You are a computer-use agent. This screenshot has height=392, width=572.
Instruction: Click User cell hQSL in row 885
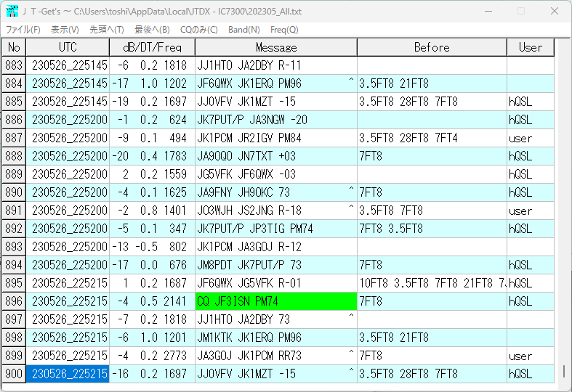pos(531,102)
